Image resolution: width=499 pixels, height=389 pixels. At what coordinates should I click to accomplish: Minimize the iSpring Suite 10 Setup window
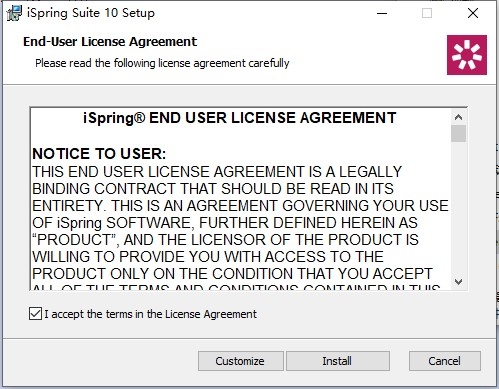[382, 13]
